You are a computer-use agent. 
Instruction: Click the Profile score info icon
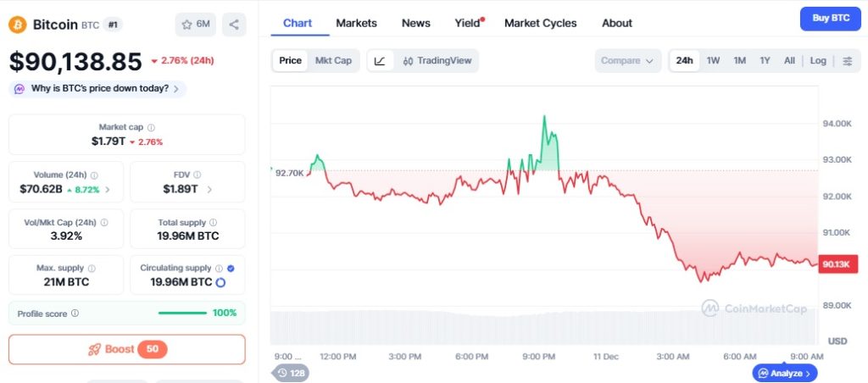coord(75,314)
